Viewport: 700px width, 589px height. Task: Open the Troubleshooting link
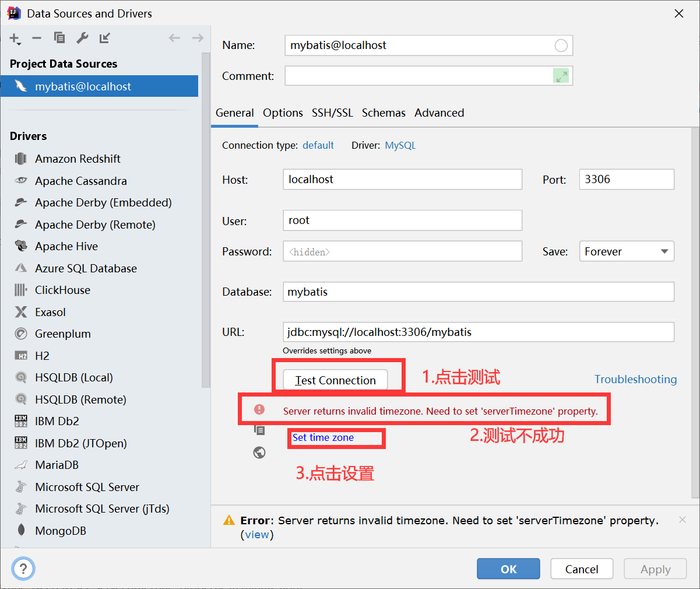pos(635,379)
